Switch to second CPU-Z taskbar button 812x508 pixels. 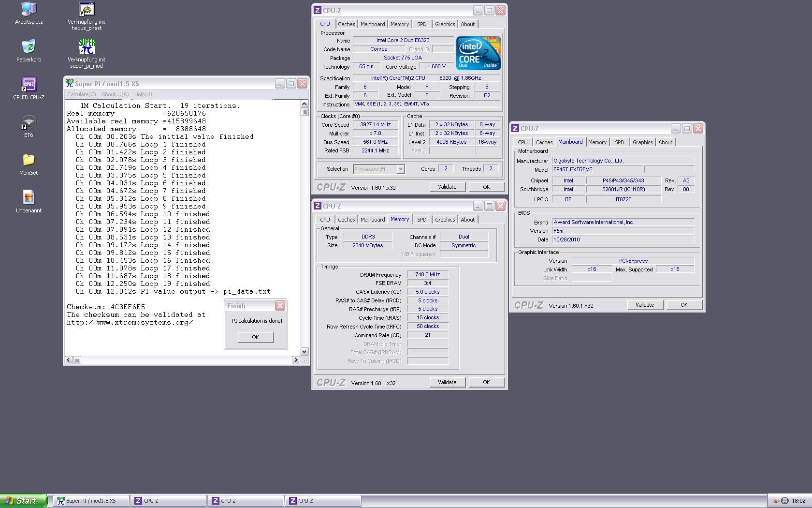tap(246, 501)
